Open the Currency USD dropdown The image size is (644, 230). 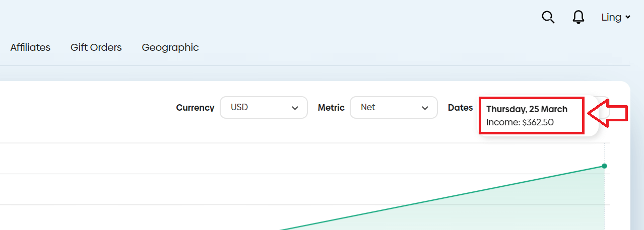point(264,108)
